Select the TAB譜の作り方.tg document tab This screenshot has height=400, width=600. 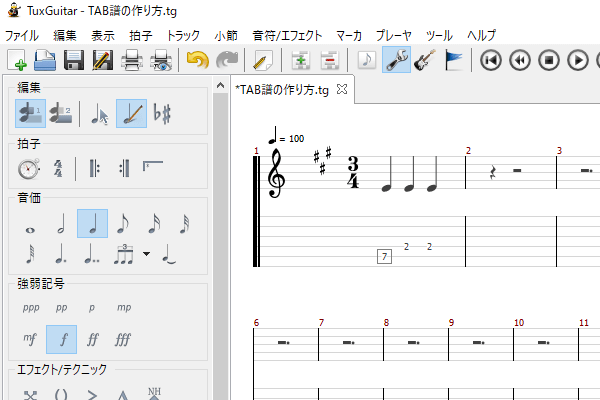point(282,90)
